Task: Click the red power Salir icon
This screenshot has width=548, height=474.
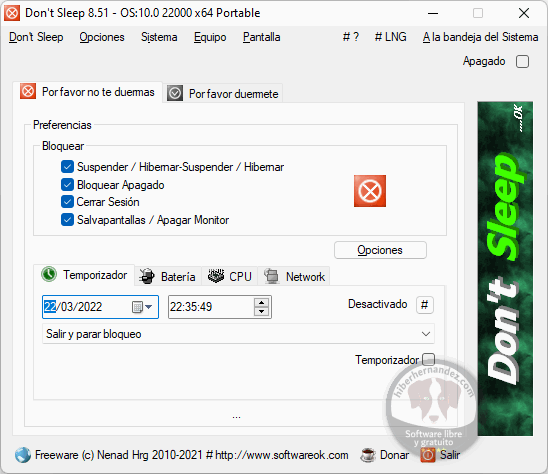Action: click(428, 455)
